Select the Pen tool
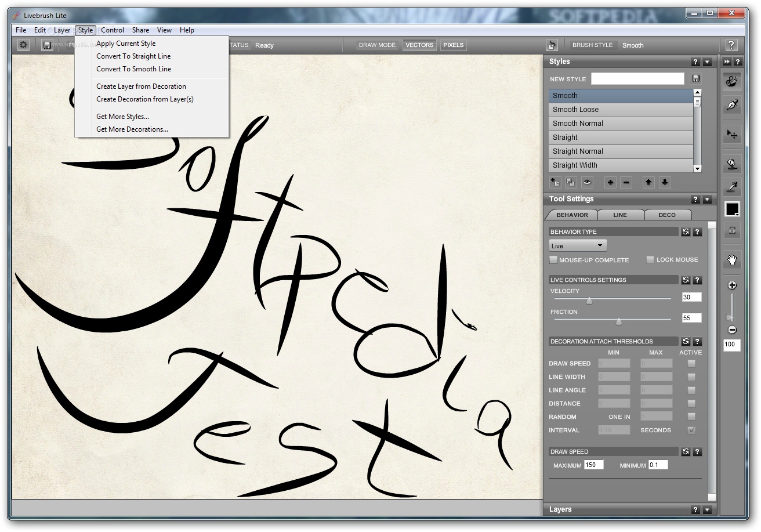Screen dimensions: 761x532 point(732,105)
